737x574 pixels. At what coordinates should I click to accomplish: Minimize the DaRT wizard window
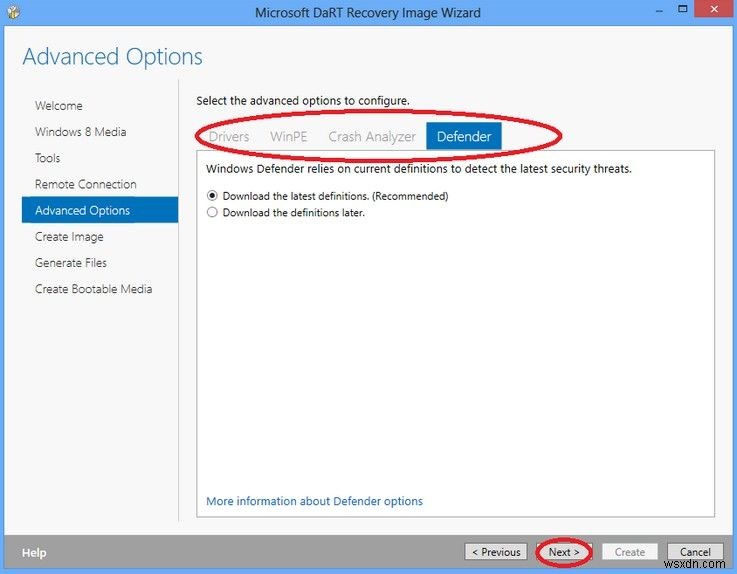659,11
